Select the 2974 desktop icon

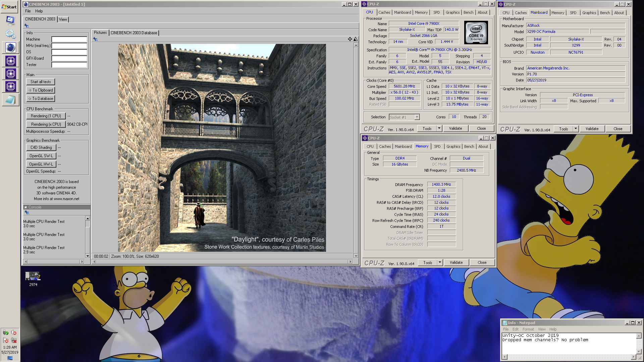[x=33, y=279]
